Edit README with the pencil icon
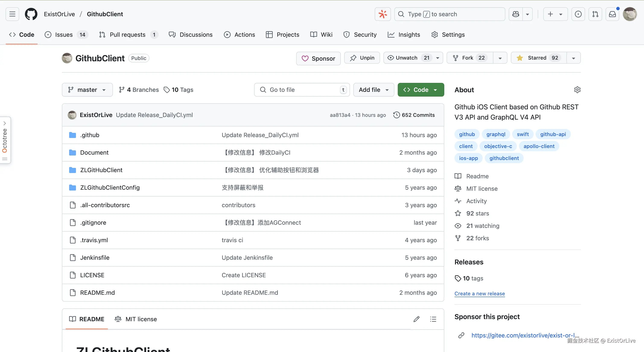Screen dimensions: 644x352 click(x=417, y=319)
